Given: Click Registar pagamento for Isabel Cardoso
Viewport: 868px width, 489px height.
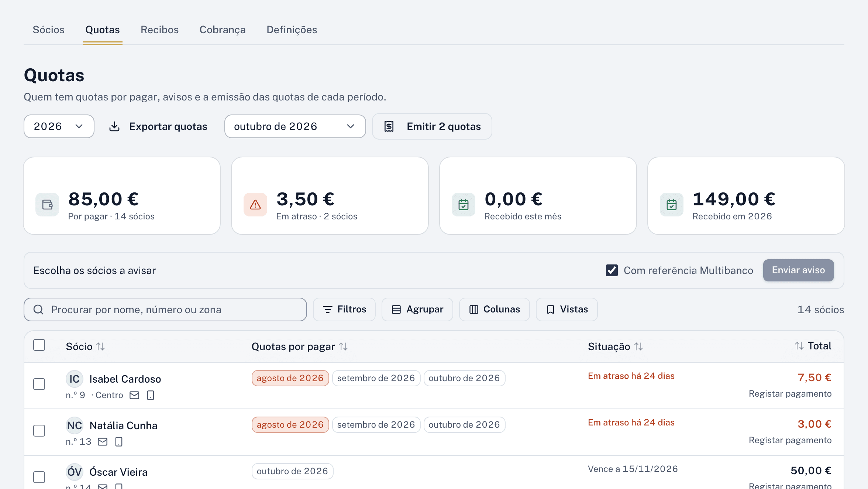Looking at the screenshot, I should click(790, 394).
